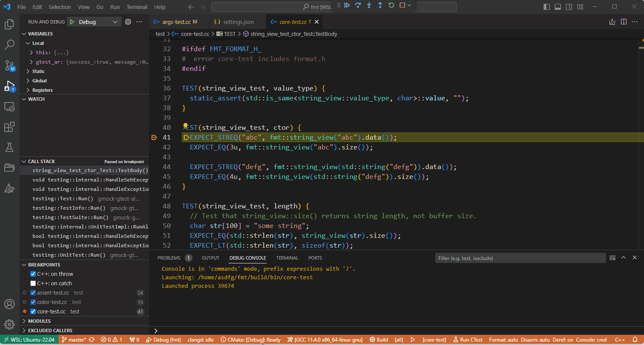Step into the function call
This screenshot has width=644, height=345.
(369, 5)
